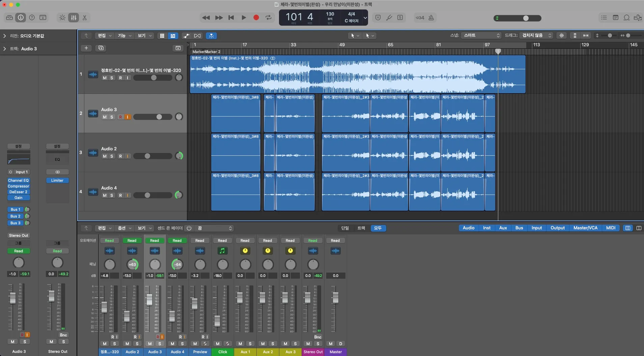
Task: Open mixer 옵션 menu
Action: pyautogui.click(x=124, y=228)
